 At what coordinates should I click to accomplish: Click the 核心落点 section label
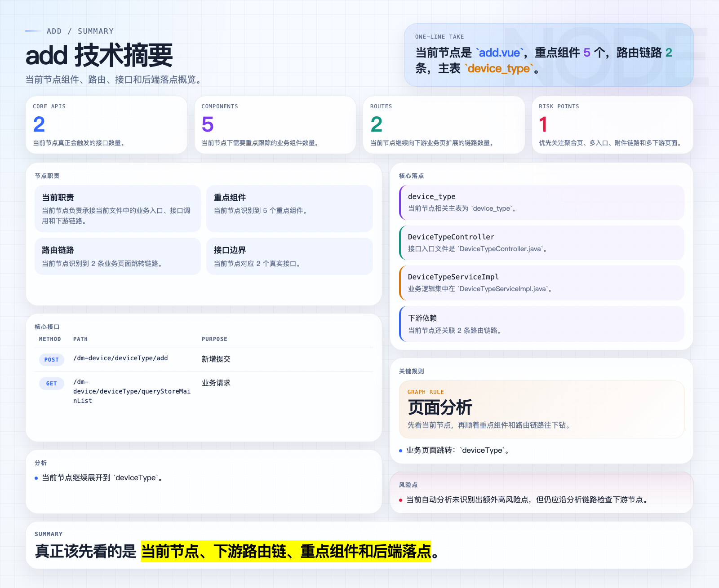click(x=411, y=176)
